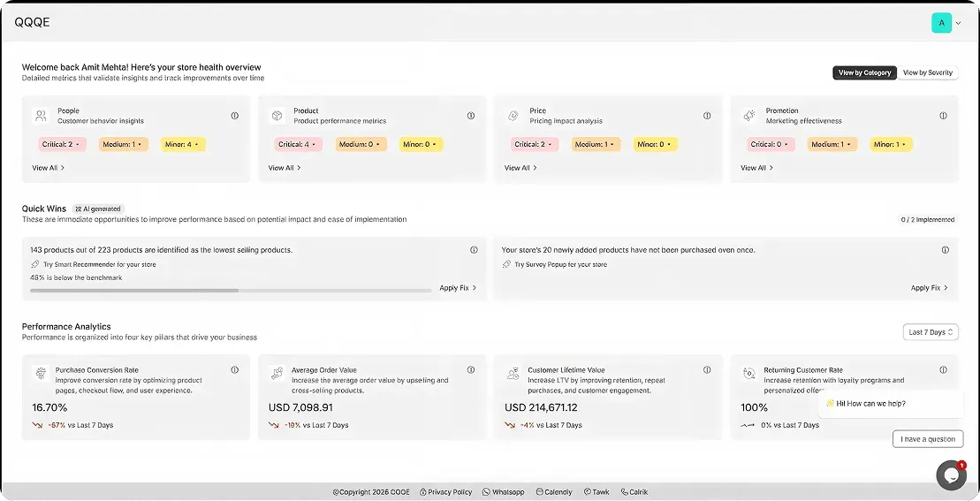Screen dimensions: 980x501
Task: Open View All on Price card
Action: pos(520,168)
